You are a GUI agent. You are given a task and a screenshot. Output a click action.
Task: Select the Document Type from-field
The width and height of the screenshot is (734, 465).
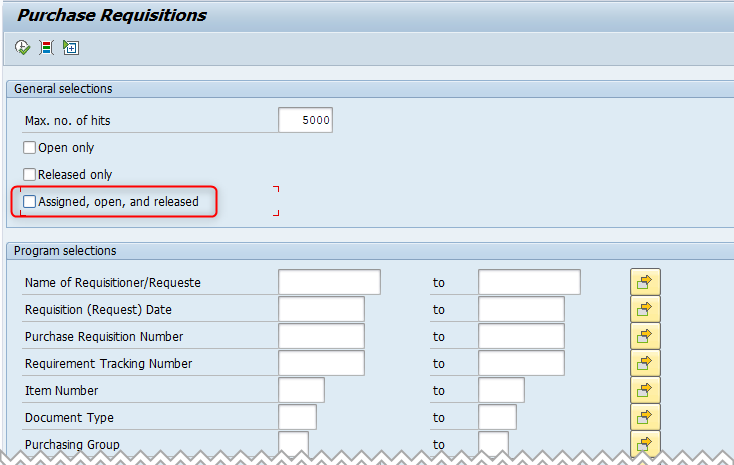[297, 417]
